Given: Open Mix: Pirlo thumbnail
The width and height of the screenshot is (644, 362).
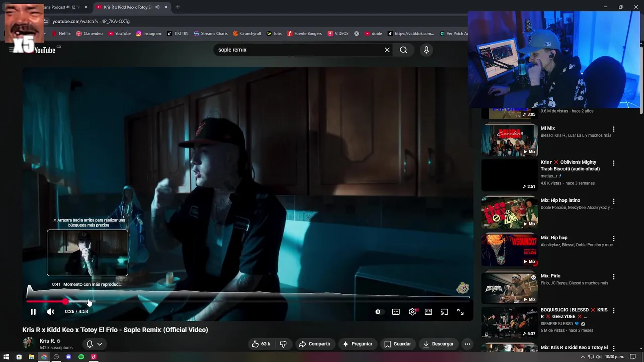Looking at the screenshot, I should [510, 287].
